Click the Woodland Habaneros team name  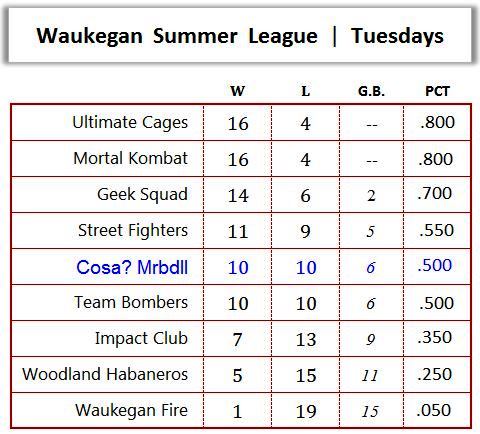[105, 374]
